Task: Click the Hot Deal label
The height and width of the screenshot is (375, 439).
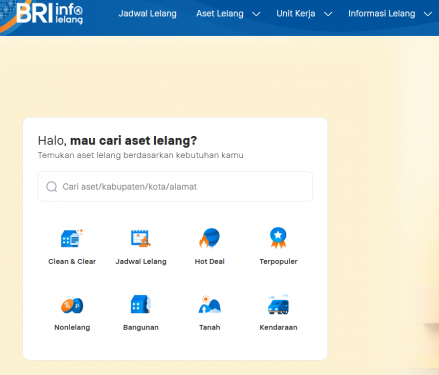Action: [209, 262]
